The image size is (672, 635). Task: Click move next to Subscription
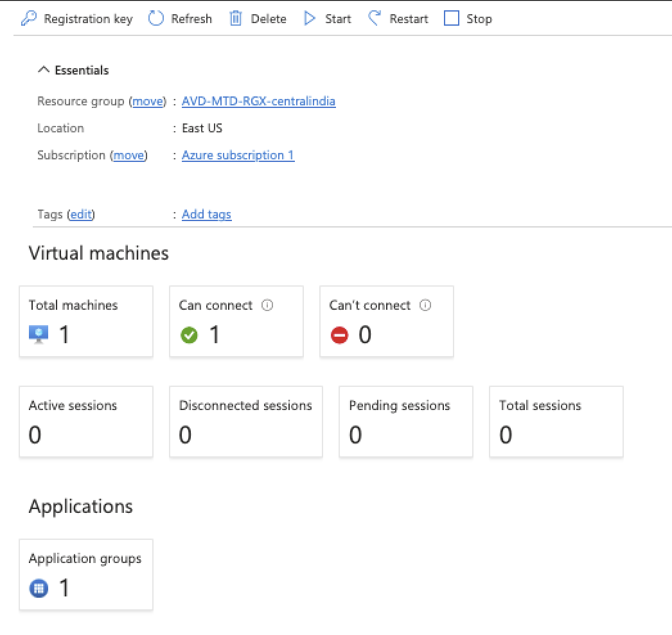click(128, 155)
